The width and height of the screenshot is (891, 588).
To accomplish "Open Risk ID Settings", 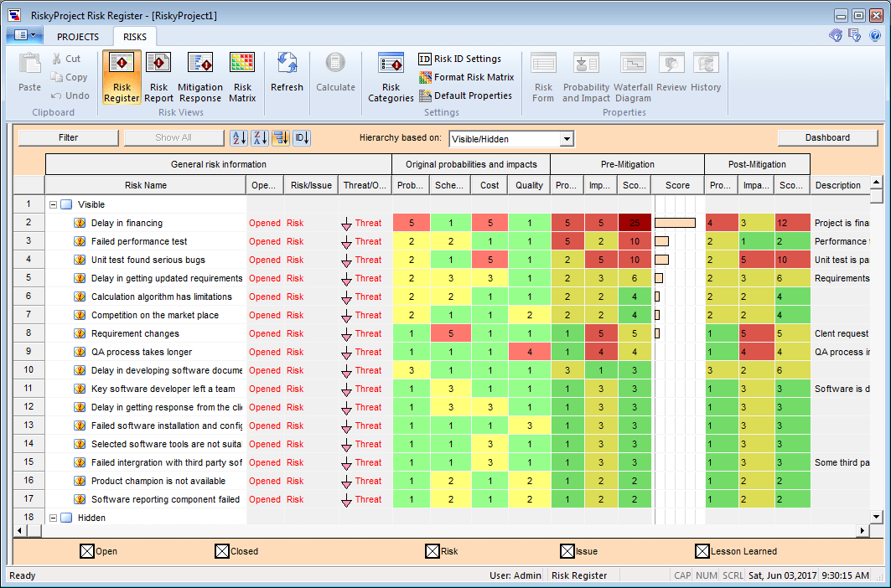I will tap(460, 59).
